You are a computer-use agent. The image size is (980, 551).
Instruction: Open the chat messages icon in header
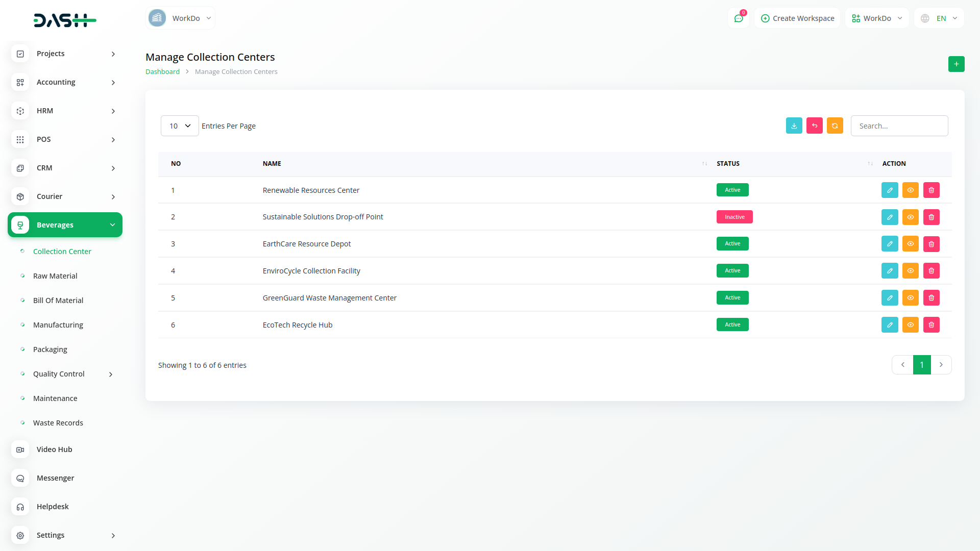[738, 18]
